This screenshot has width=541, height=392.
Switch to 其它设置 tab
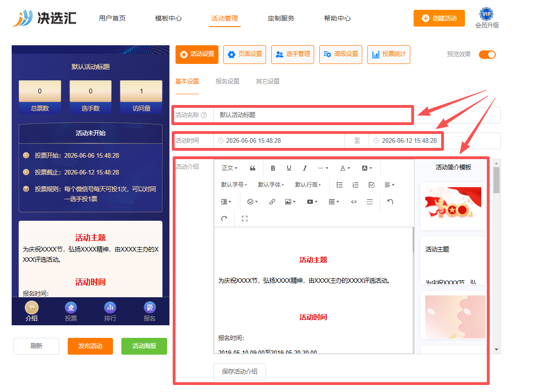click(268, 82)
